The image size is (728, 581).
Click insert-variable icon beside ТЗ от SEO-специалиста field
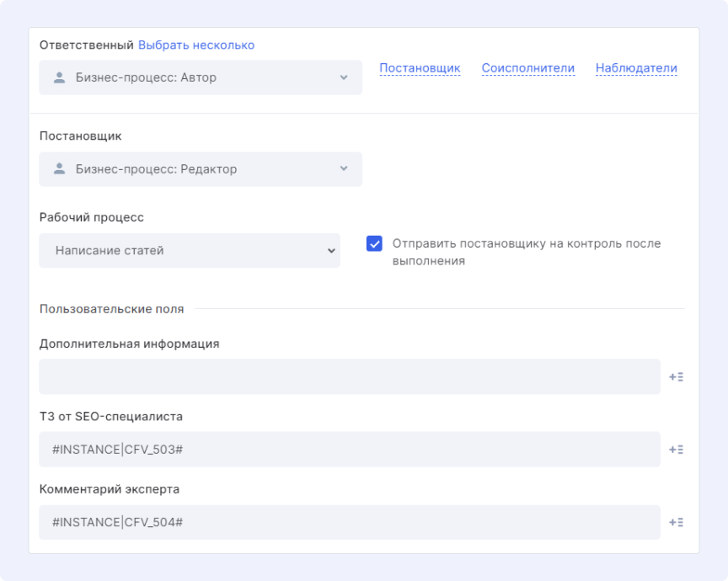pos(676,450)
